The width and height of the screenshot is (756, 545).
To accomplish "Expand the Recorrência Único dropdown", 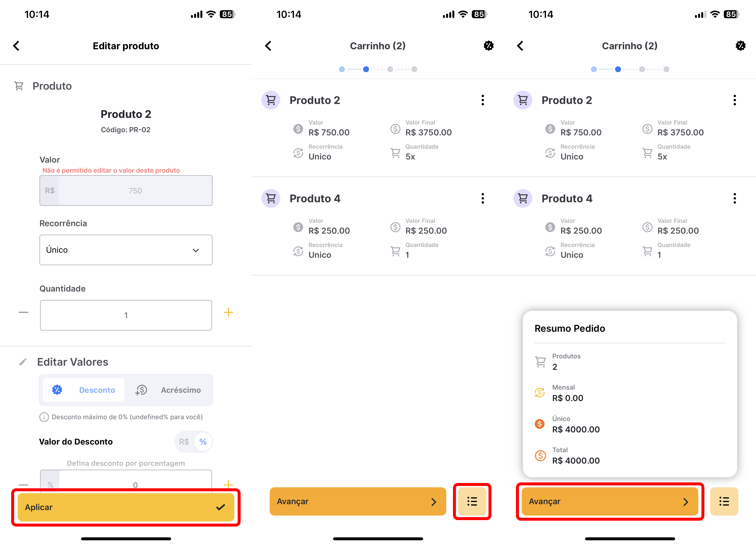I will click(x=126, y=250).
